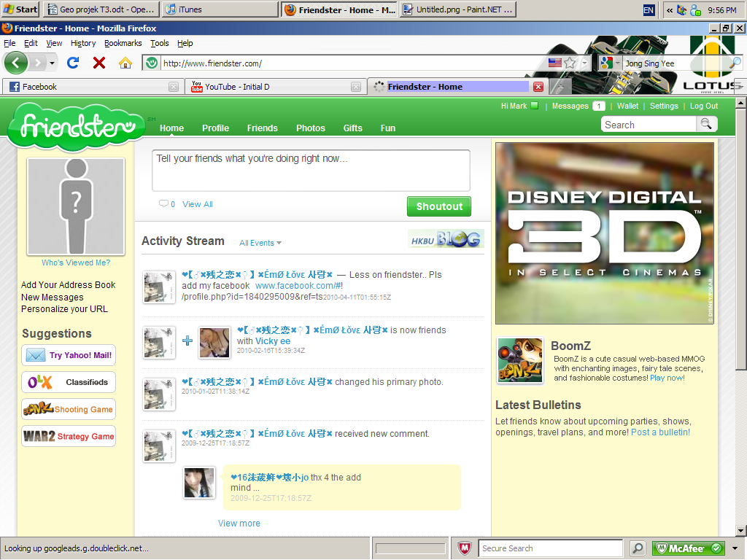Switch to Paint.NET in the taskbar
This screenshot has width=747, height=560.
(458, 9)
